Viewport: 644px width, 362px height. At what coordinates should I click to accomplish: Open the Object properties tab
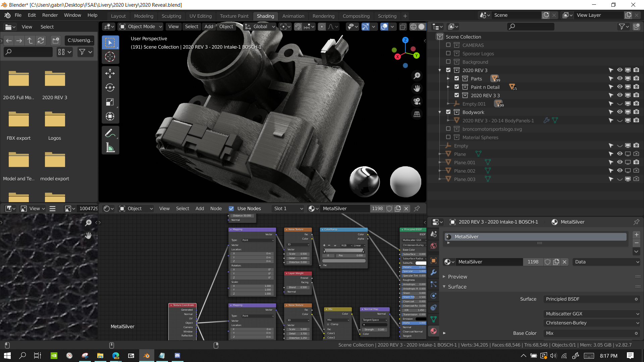(x=433, y=261)
